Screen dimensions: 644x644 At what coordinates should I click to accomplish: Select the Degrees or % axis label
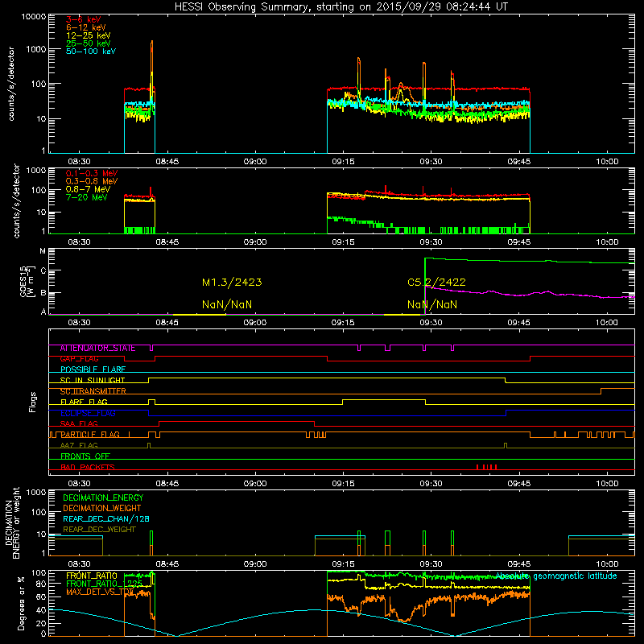[x=21, y=604]
